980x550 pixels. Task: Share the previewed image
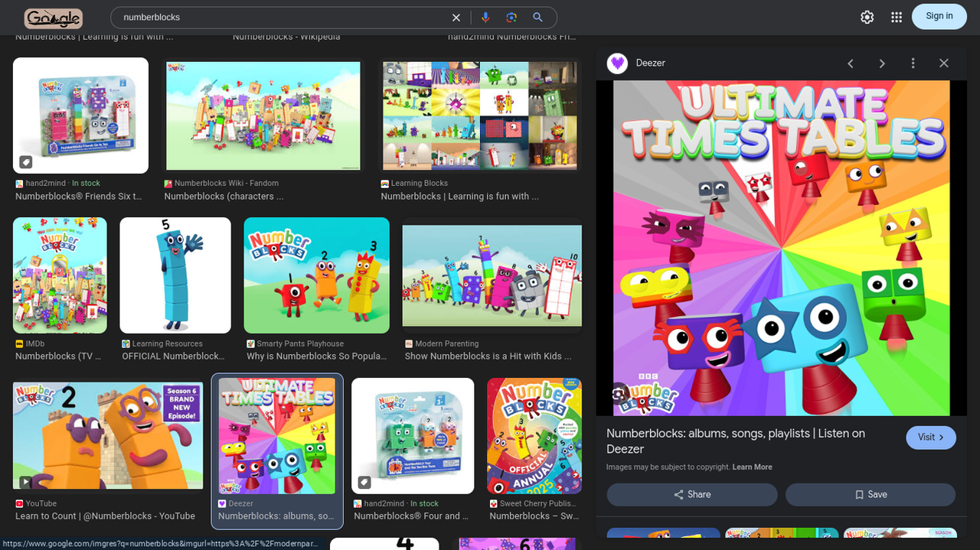coord(692,495)
